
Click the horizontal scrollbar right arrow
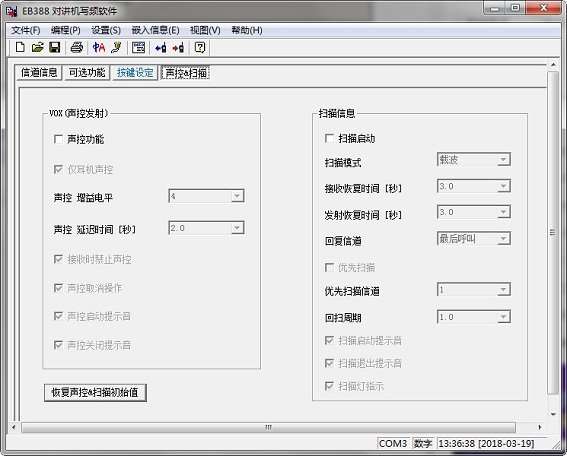[540, 427]
